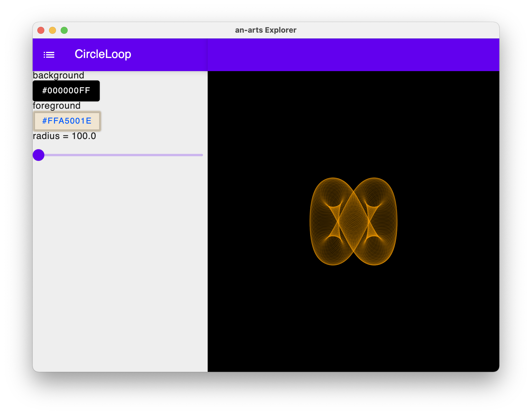Click the CircleLoop title in app bar
The height and width of the screenshot is (415, 532).
[x=103, y=54]
